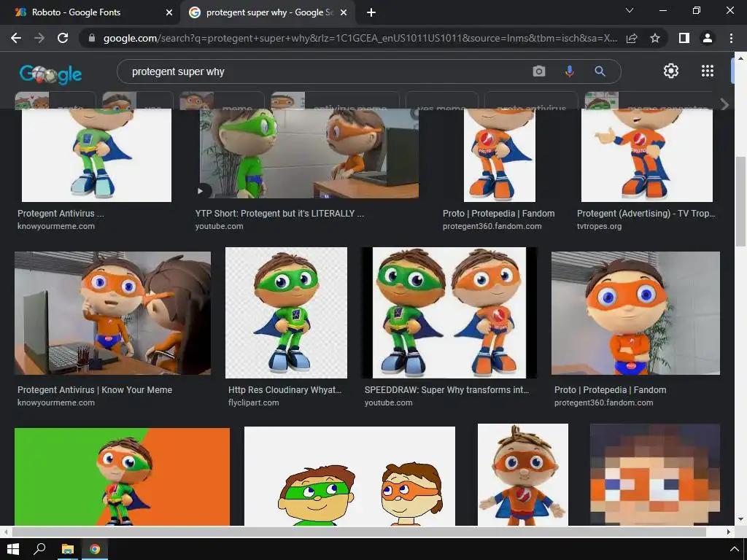Close the protegent super why tab
Image resolution: width=747 pixels, height=560 pixels.
[344, 12]
